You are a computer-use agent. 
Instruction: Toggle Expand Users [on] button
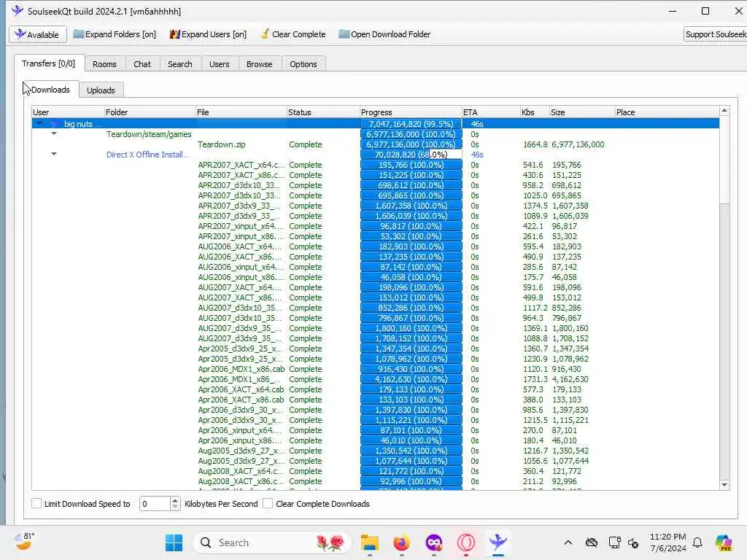(x=208, y=34)
